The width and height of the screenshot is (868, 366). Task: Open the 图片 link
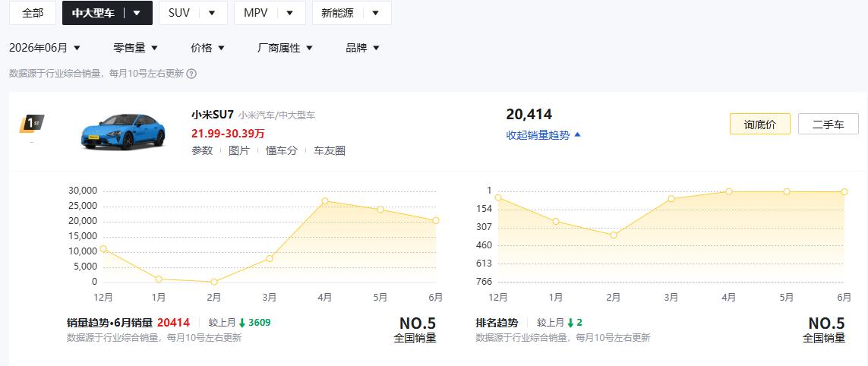click(x=239, y=150)
